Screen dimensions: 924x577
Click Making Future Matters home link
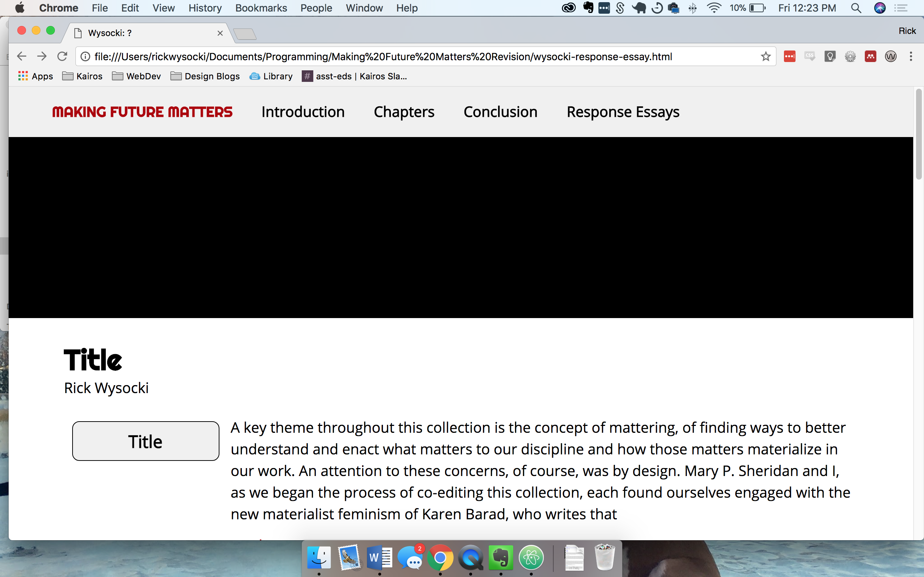coord(141,112)
